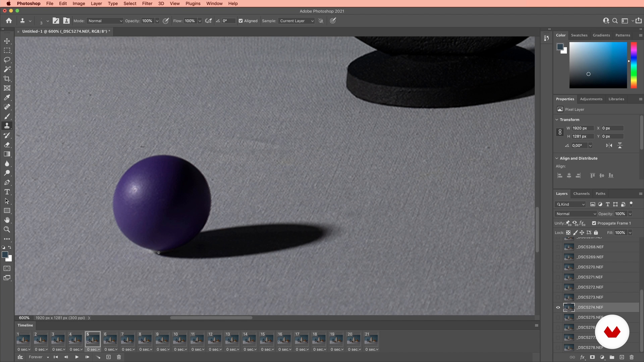Select the Rectangular Marquee tool
The height and width of the screenshot is (362, 644).
pos(7,51)
